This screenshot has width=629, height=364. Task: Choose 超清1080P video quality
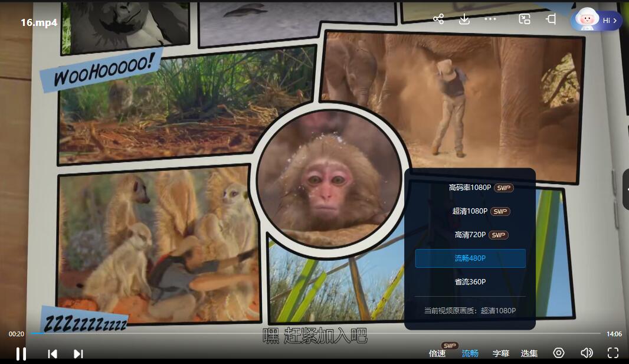470,211
